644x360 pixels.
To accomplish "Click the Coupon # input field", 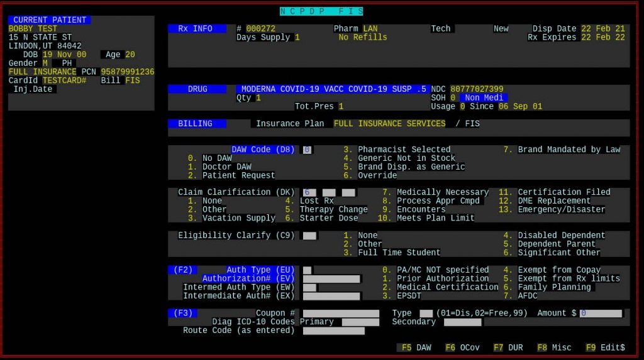I will point(341,314).
